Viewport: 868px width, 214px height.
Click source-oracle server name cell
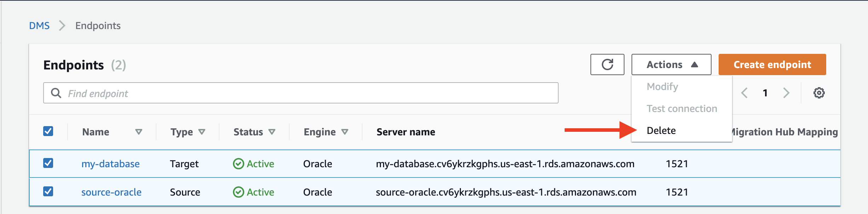click(506, 192)
